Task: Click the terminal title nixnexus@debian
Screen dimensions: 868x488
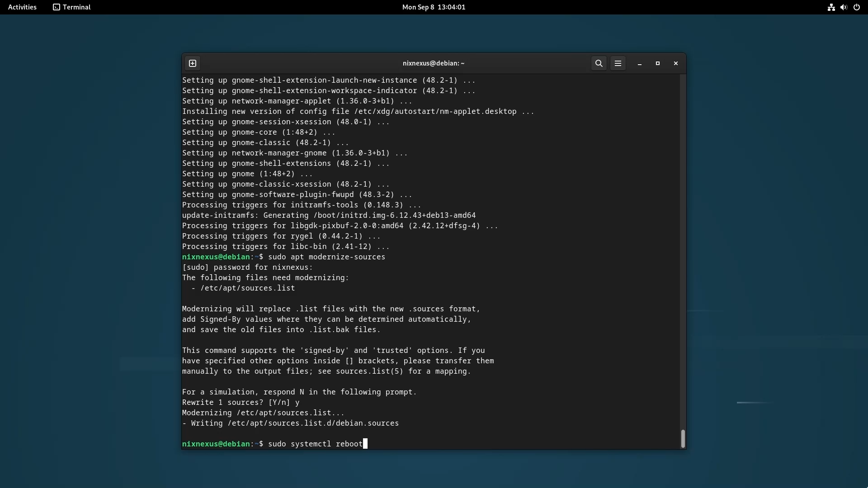Action: (x=433, y=63)
